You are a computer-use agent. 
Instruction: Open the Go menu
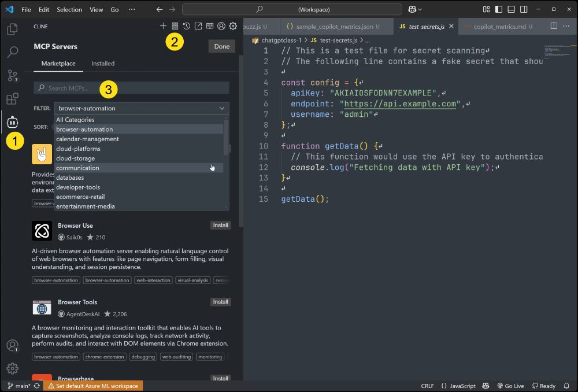coord(114,10)
